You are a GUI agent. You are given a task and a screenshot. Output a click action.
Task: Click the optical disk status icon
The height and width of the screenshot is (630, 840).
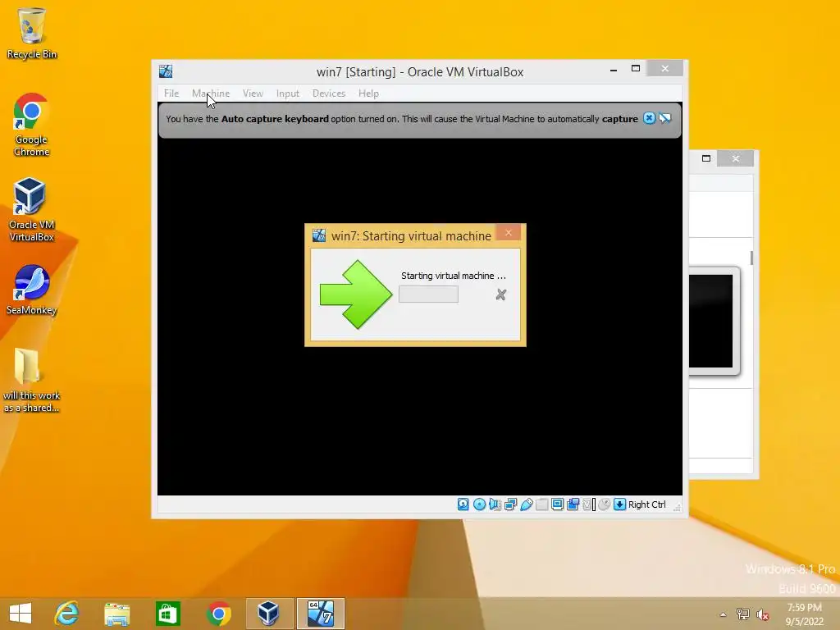click(479, 504)
